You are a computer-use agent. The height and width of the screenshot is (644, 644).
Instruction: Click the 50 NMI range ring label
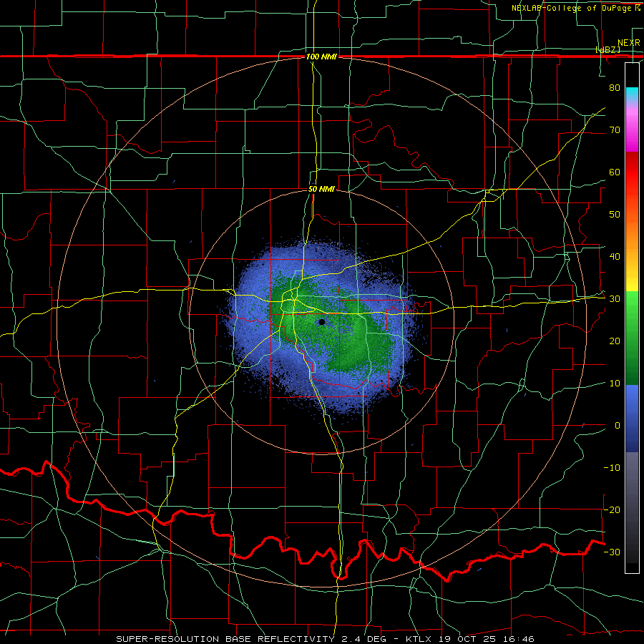pyautogui.click(x=321, y=190)
